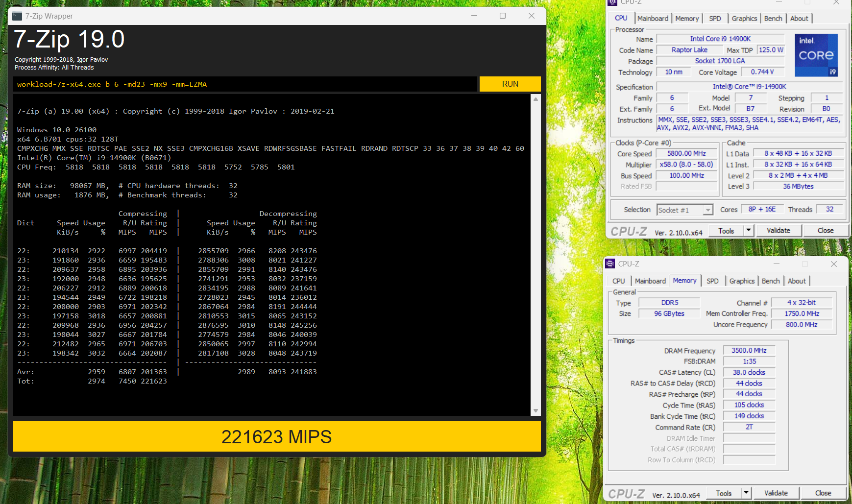Click the memory Type value 'DDR5'
Screen dimensions: 852x504
(669, 303)
